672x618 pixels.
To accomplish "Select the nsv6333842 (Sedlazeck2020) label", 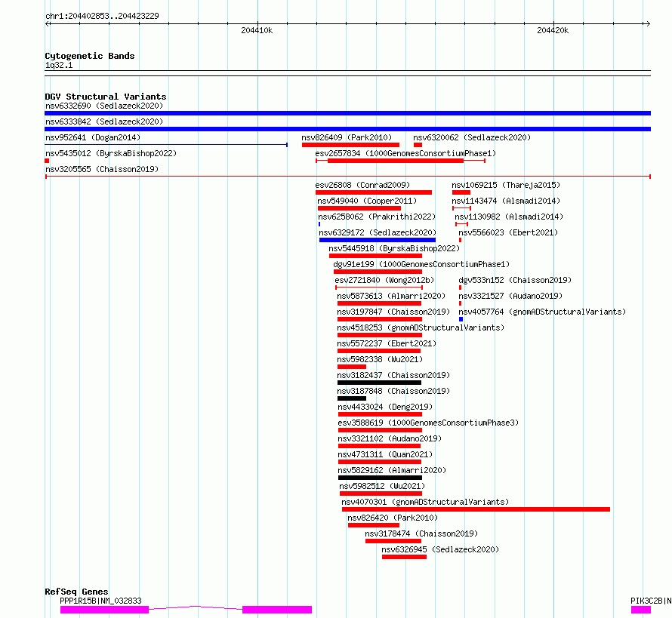I will [104, 121].
